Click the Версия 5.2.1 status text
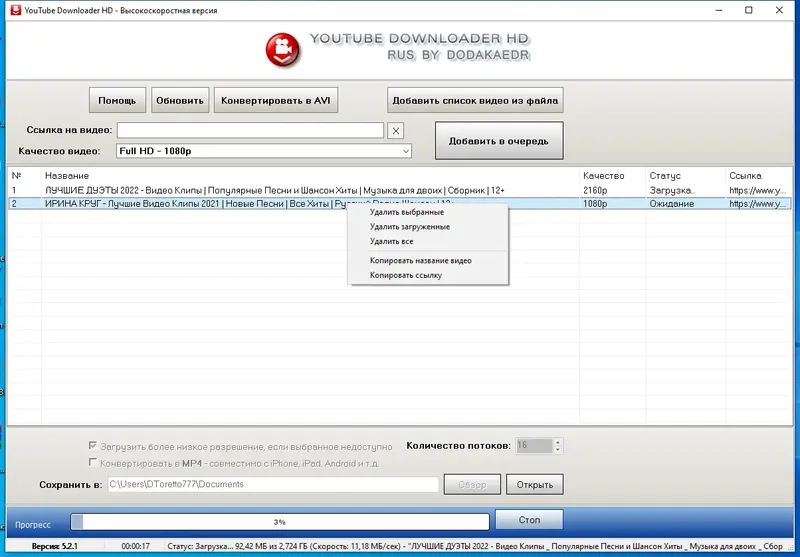This screenshot has height=557, width=800. [x=55, y=546]
